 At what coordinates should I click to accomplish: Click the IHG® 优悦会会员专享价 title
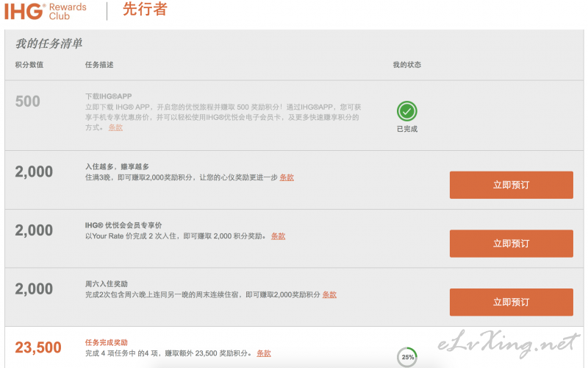[123, 225]
